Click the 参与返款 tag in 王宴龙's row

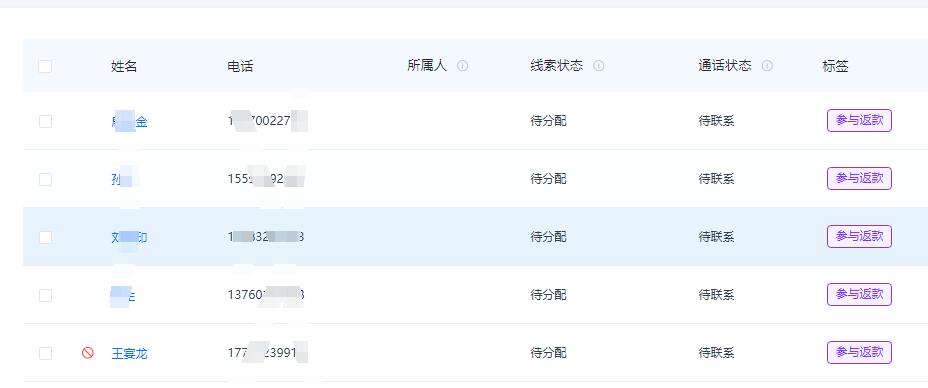[859, 353]
